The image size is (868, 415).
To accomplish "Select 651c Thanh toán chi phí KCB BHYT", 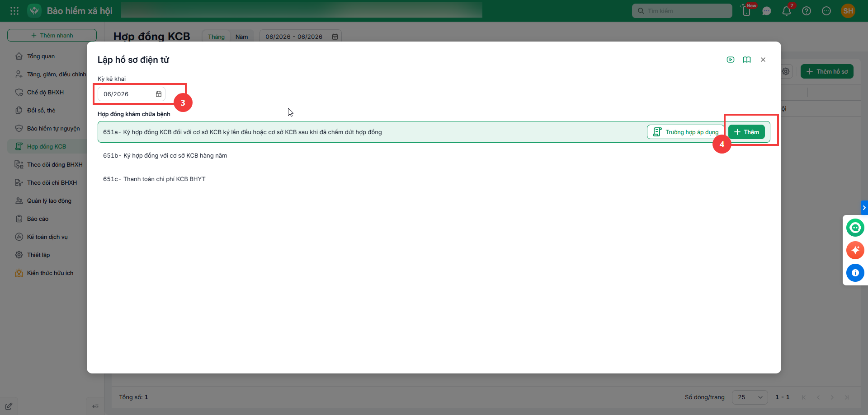I will [x=434, y=179].
